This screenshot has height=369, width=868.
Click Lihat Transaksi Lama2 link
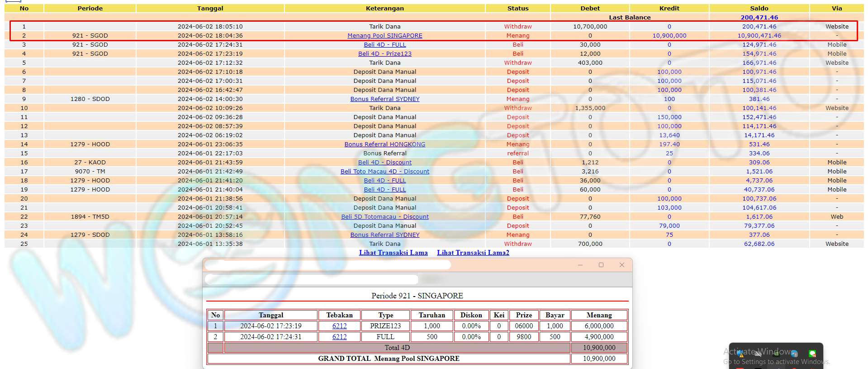click(473, 253)
